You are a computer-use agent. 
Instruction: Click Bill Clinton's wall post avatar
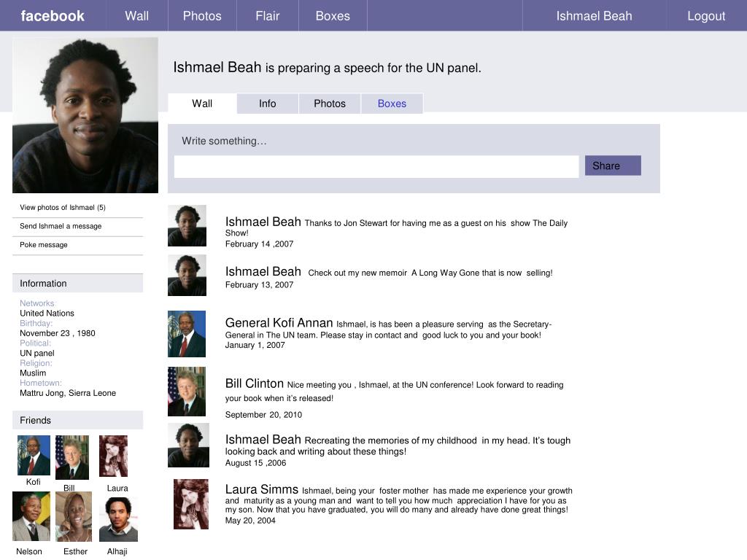click(187, 392)
